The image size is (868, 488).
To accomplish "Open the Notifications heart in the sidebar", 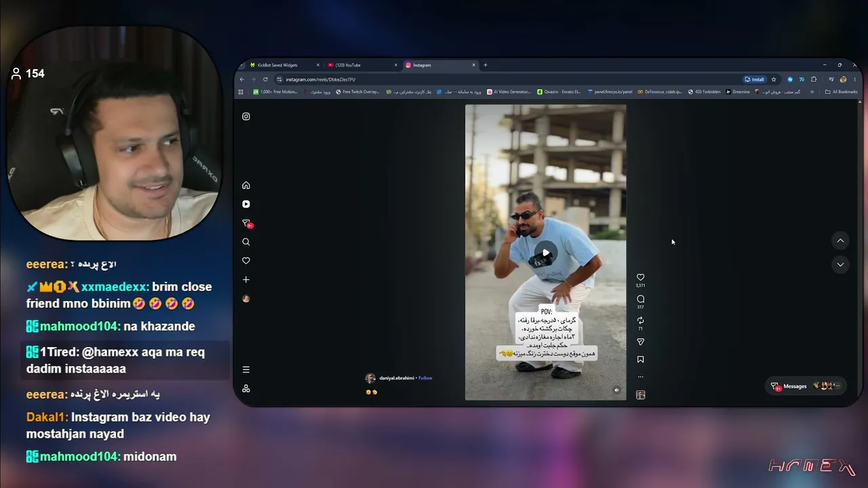I will (246, 261).
